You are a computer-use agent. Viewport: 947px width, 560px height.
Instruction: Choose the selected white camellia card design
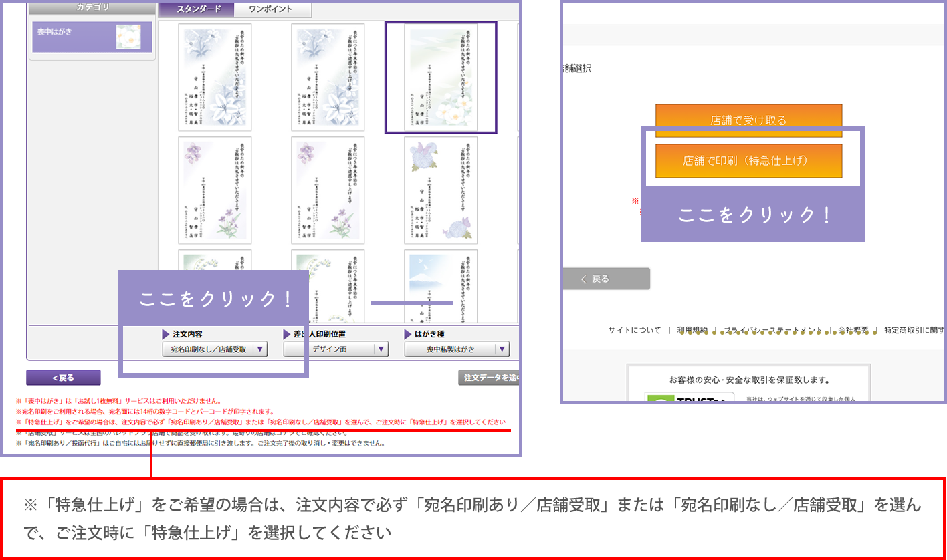point(441,78)
